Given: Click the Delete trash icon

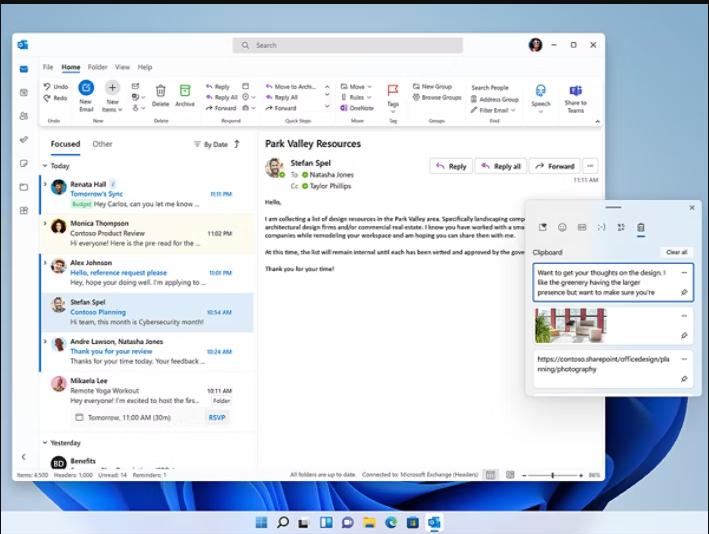Looking at the screenshot, I should coord(161,95).
